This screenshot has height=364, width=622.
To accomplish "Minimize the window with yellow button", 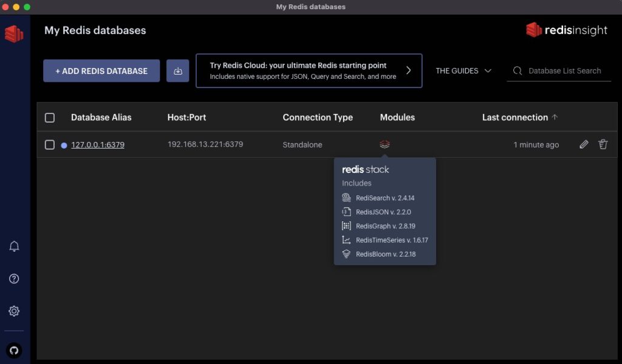I will click(x=16, y=7).
